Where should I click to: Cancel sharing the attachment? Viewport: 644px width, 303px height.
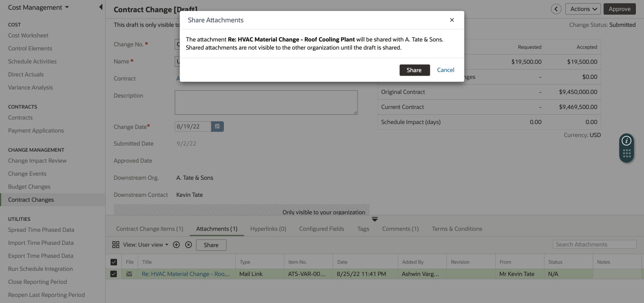point(445,70)
